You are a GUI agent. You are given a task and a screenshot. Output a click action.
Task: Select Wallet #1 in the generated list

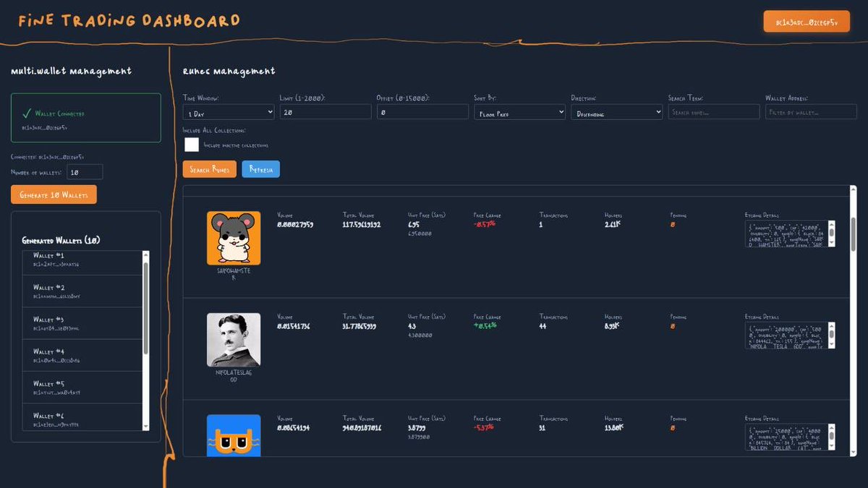tap(80, 259)
